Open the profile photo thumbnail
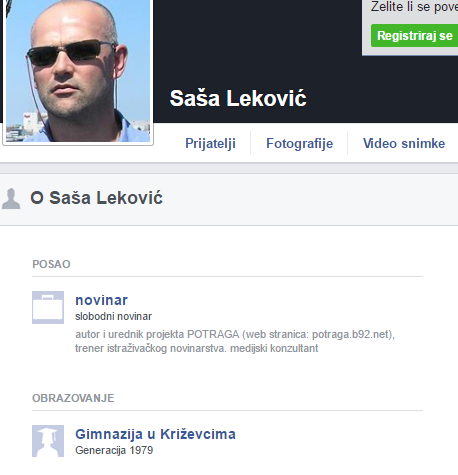Screen dimensions: 458x475 [x=78, y=71]
